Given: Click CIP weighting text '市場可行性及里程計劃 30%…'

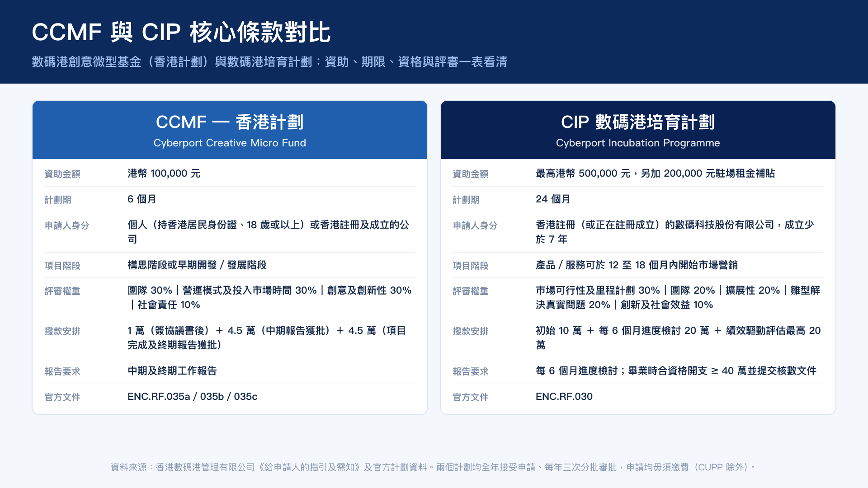Looking at the screenshot, I should coord(678,297).
